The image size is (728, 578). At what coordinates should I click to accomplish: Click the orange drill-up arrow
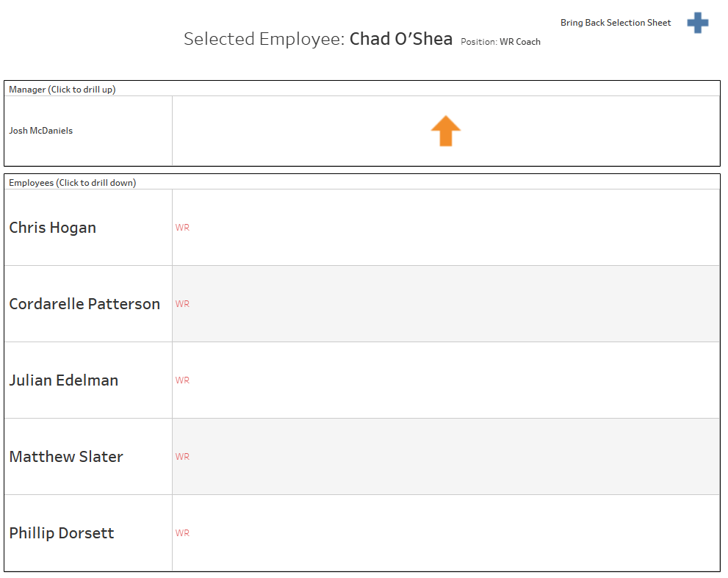445,131
